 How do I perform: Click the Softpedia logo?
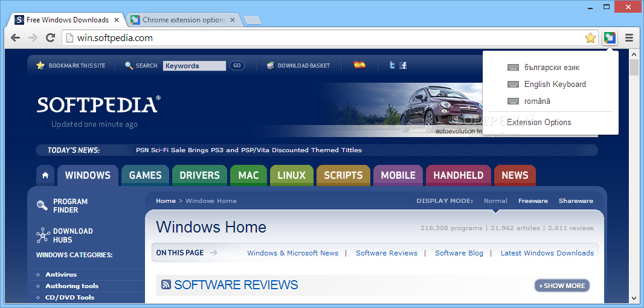[98, 104]
